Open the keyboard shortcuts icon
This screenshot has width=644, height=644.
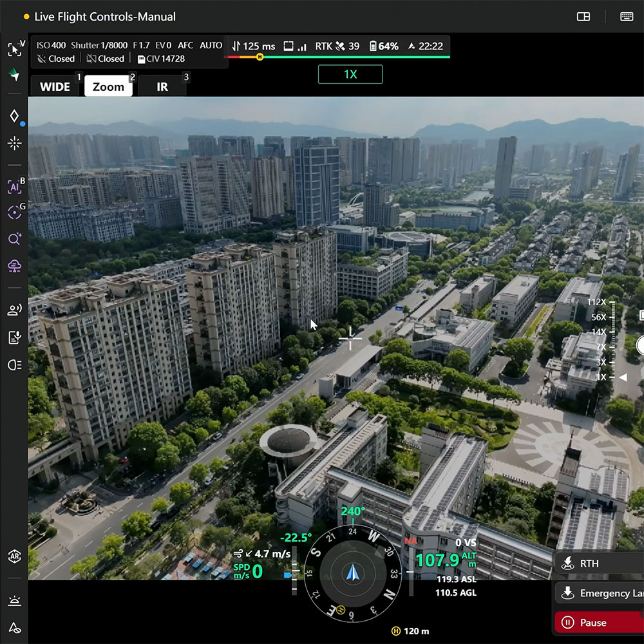(x=627, y=17)
